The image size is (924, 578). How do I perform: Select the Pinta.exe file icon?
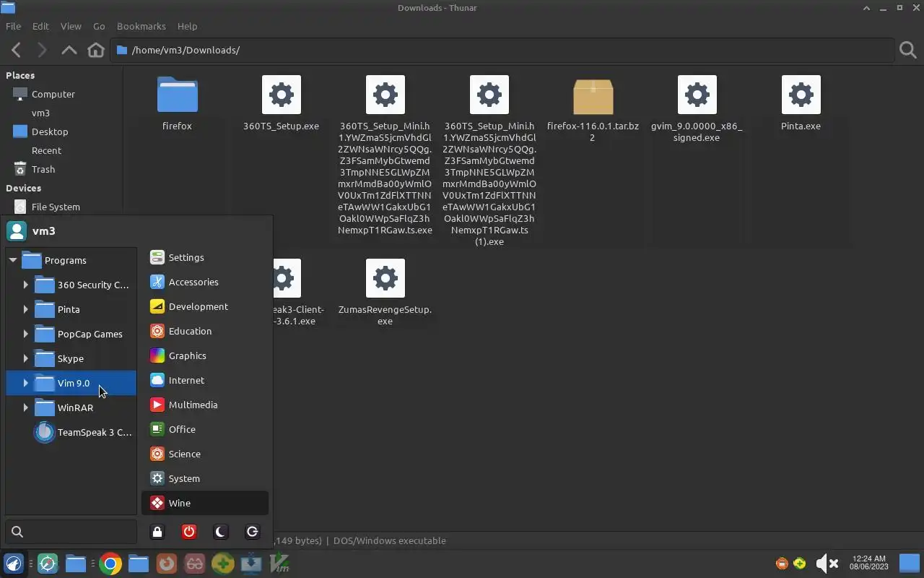coord(801,95)
